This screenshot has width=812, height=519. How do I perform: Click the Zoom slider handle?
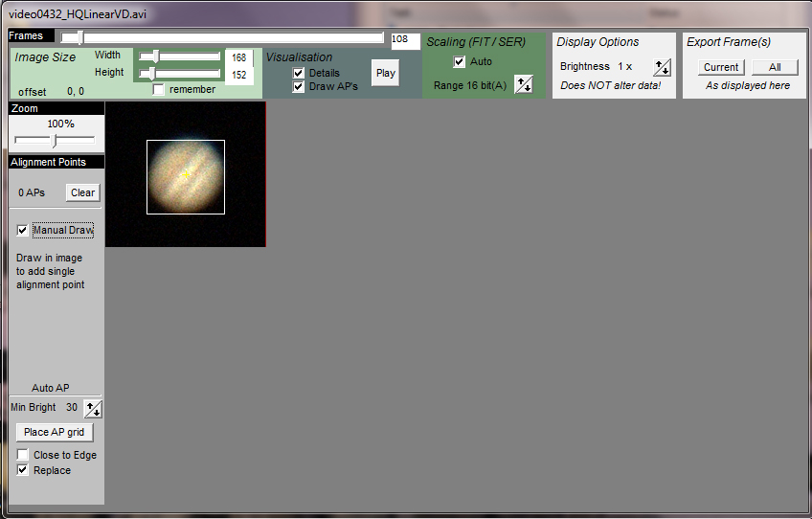click(55, 141)
